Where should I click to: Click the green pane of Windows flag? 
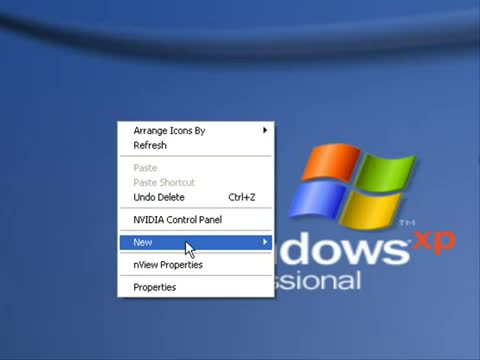[387, 172]
